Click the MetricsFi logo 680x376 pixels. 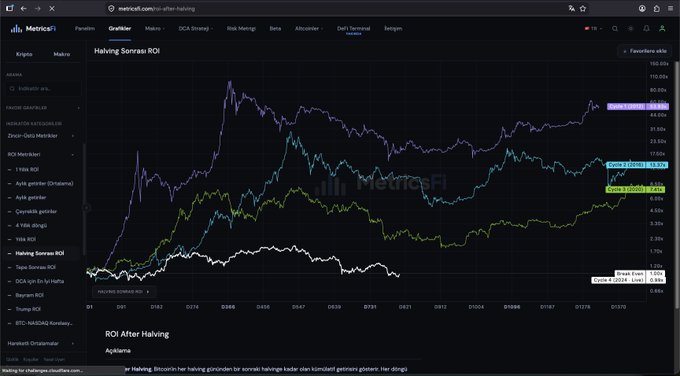click(x=33, y=29)
